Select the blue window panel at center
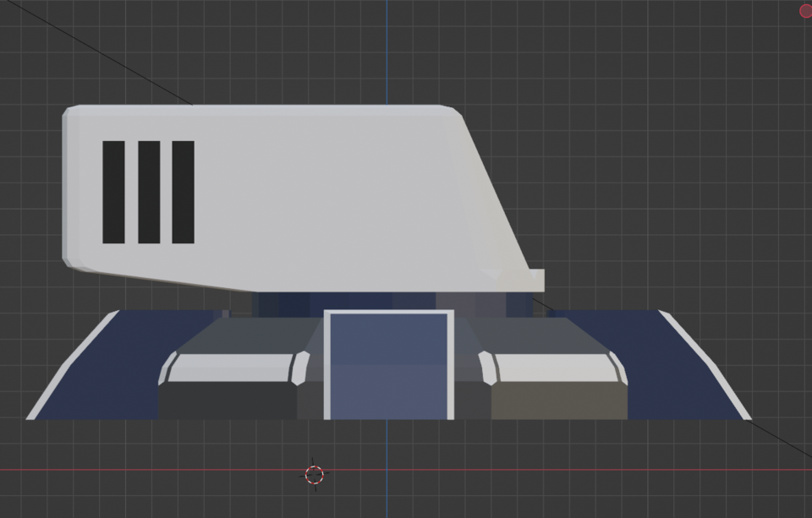The height and width of the screenshot is (518, 812). tap(389, 363)
